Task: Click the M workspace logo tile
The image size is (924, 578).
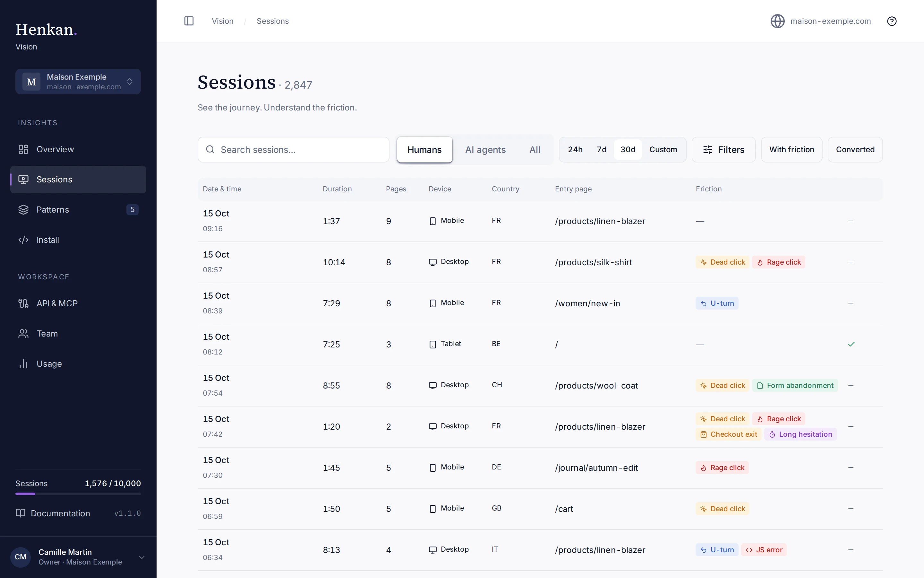Action: click(x=31, y=82)
